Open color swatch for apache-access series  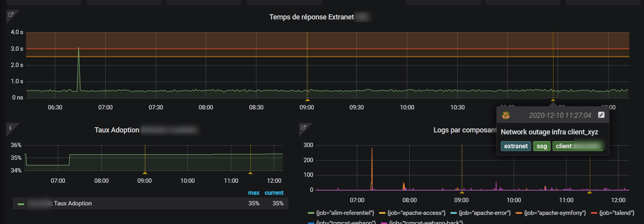coord(382,213)
